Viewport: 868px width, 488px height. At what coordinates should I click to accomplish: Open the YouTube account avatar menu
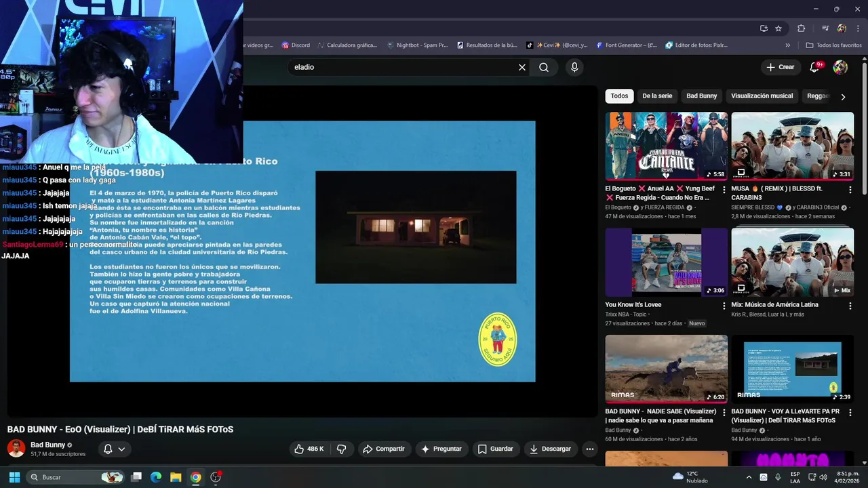pyautogui.click(x=840, y=67)
